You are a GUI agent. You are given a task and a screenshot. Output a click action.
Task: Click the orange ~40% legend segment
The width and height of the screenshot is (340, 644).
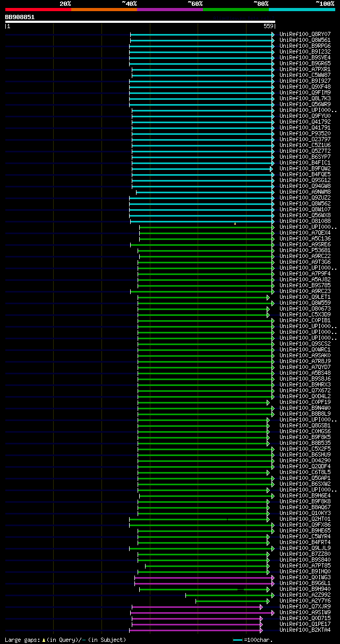(x=104, y=10)
